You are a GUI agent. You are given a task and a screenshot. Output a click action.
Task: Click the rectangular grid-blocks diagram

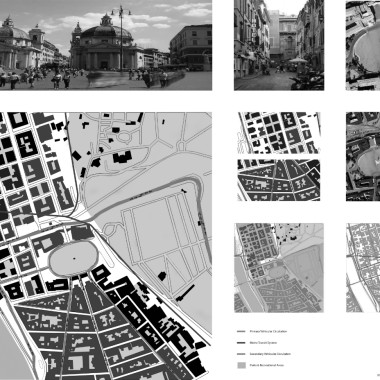[279, 133]
